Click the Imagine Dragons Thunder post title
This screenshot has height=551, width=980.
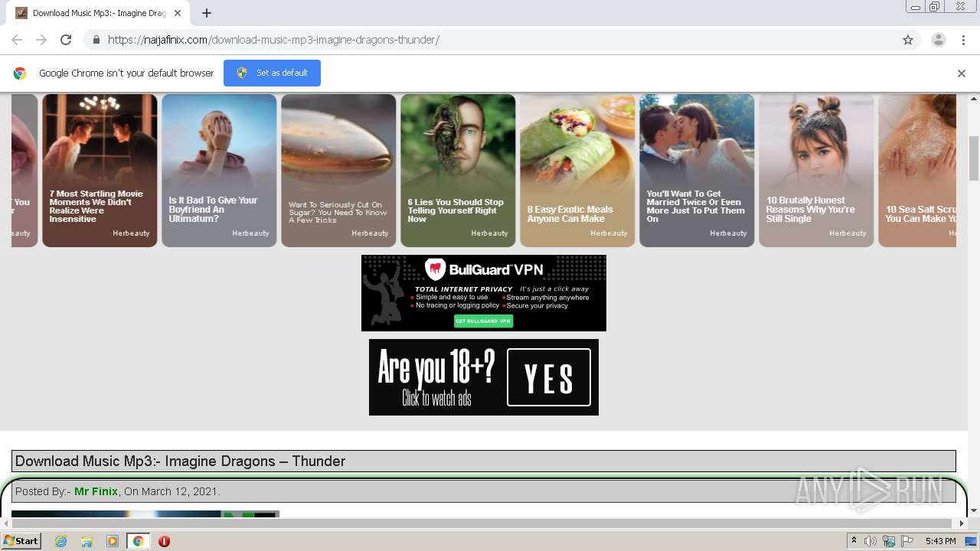point(181,461)
